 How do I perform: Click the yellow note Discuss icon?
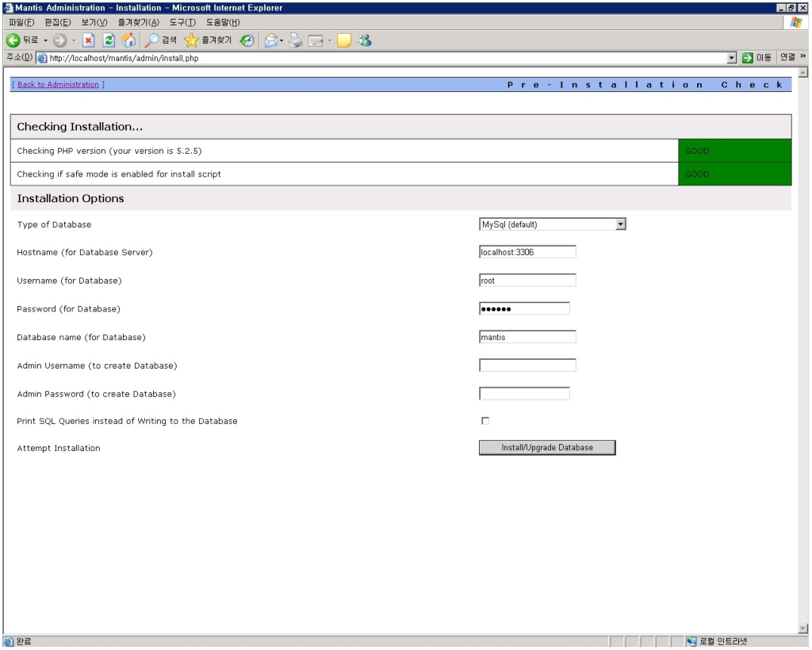(x=344, y=40)
